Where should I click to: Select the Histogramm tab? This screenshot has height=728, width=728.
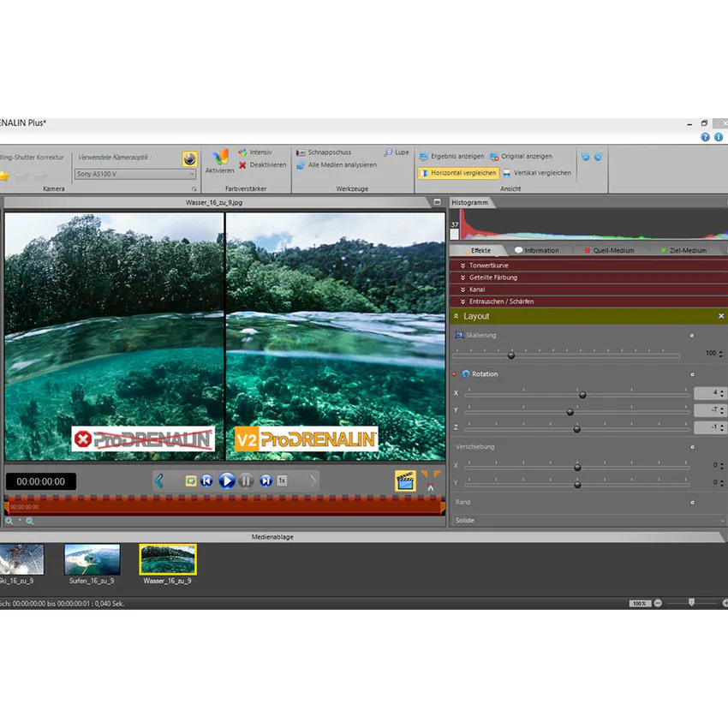[x=470, y=202]
